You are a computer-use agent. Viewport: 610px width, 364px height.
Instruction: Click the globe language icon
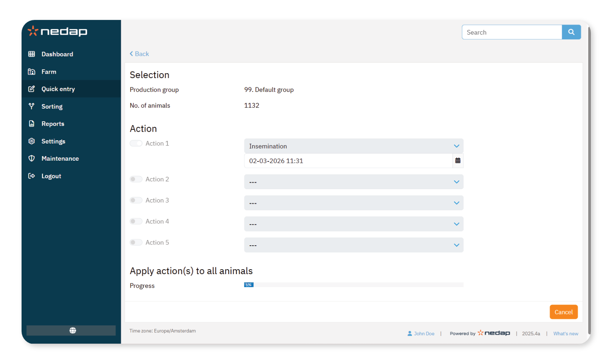pyautogui.click(x=72, y=330)
